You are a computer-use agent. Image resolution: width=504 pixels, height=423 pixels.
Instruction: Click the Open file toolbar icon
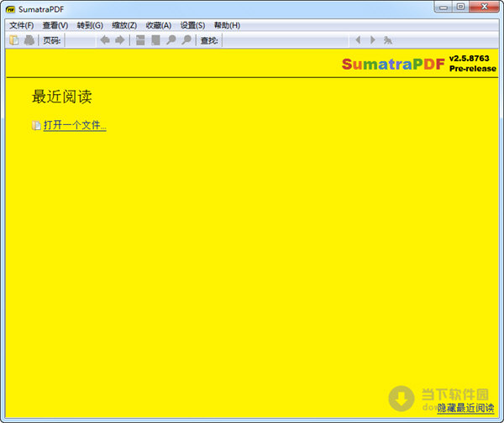(13, 40)
